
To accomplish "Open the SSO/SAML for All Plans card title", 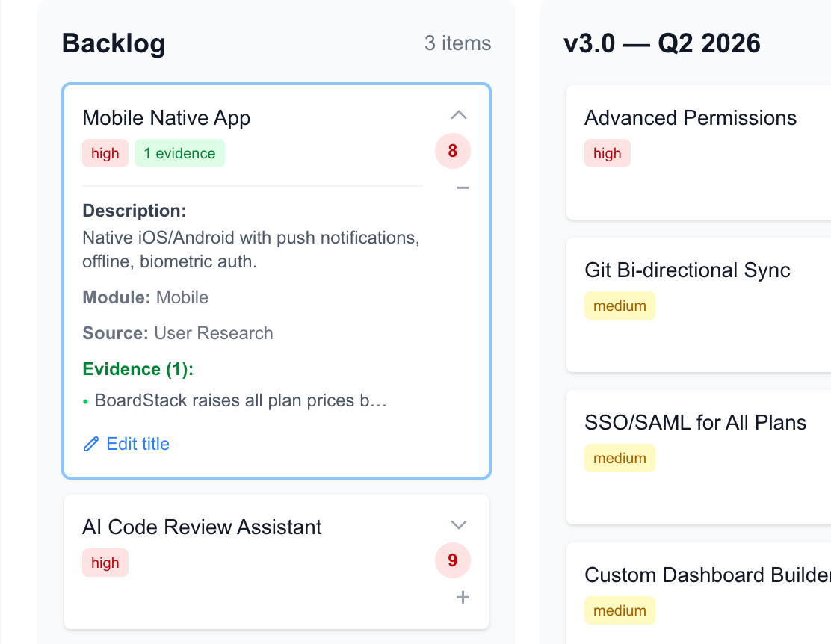I will click(x=695, y=422).
